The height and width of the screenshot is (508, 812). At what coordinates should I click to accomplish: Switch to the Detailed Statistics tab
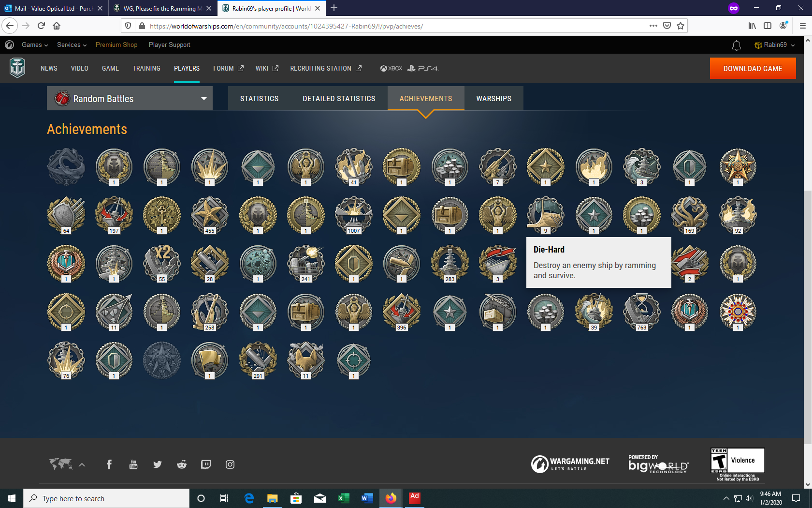pyautogui.click(x=339, y=99)
